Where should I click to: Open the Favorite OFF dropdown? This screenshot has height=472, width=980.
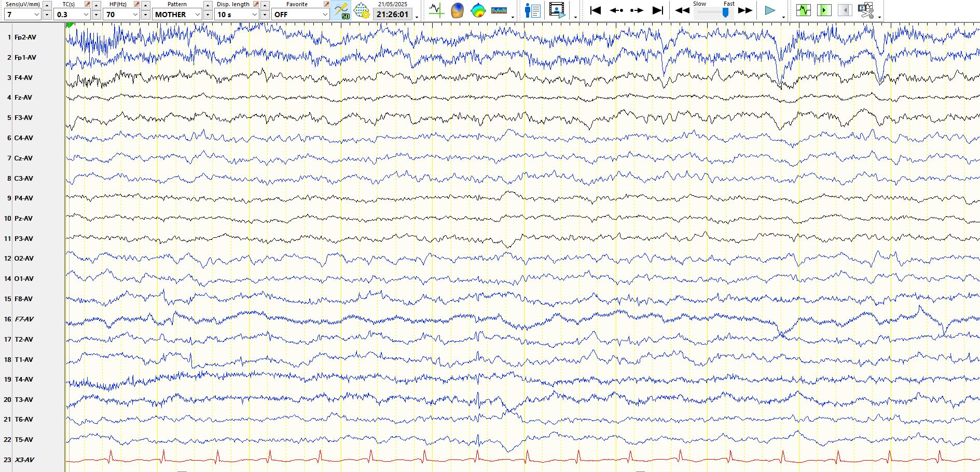300,15
